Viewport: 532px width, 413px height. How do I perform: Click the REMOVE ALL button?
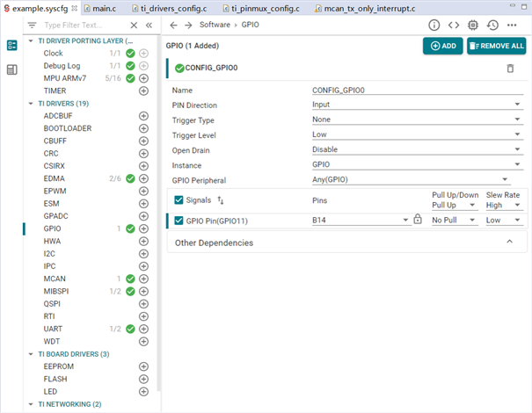coord(496,46)
